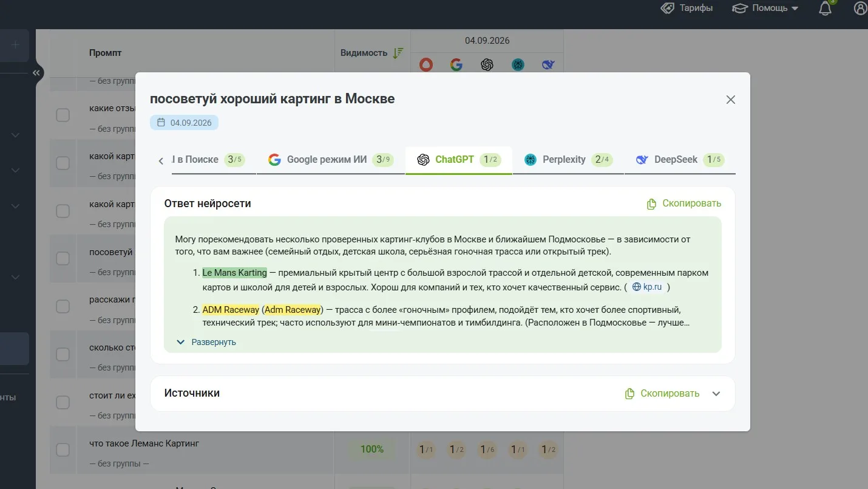The width and height of the screenshot is (868, 489).
Task: Collapse the left sidebar with double chevron
Action: pyautogui.click(x=36, y=73)
